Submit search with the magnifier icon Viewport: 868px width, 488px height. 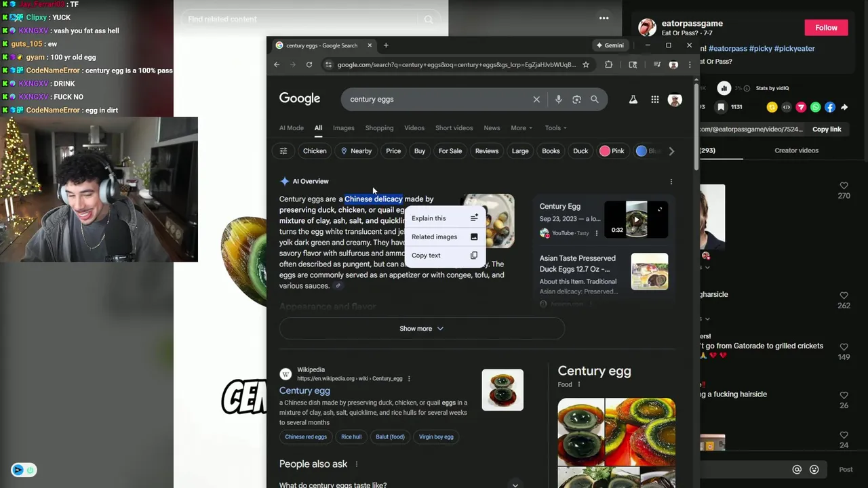[x=595, y=99]
